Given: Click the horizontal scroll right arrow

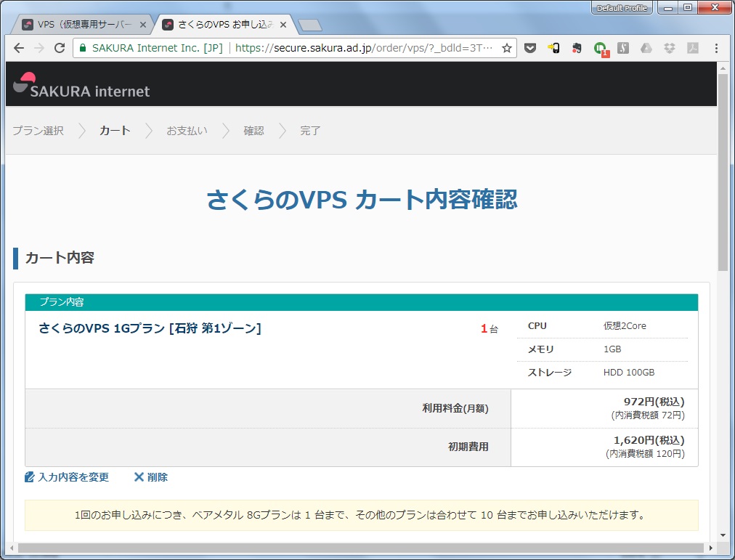Looking at the screenshot, I should (x=710, y=548).
